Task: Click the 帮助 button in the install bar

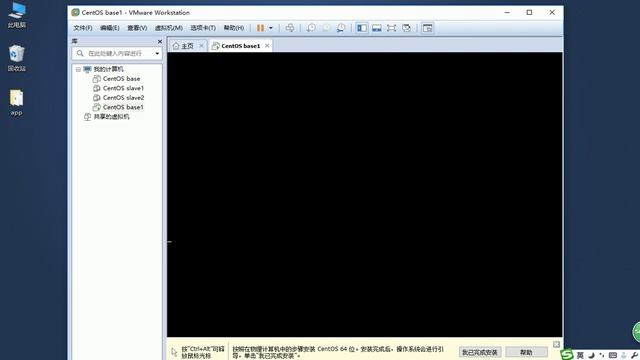Action: click(526, 352)
